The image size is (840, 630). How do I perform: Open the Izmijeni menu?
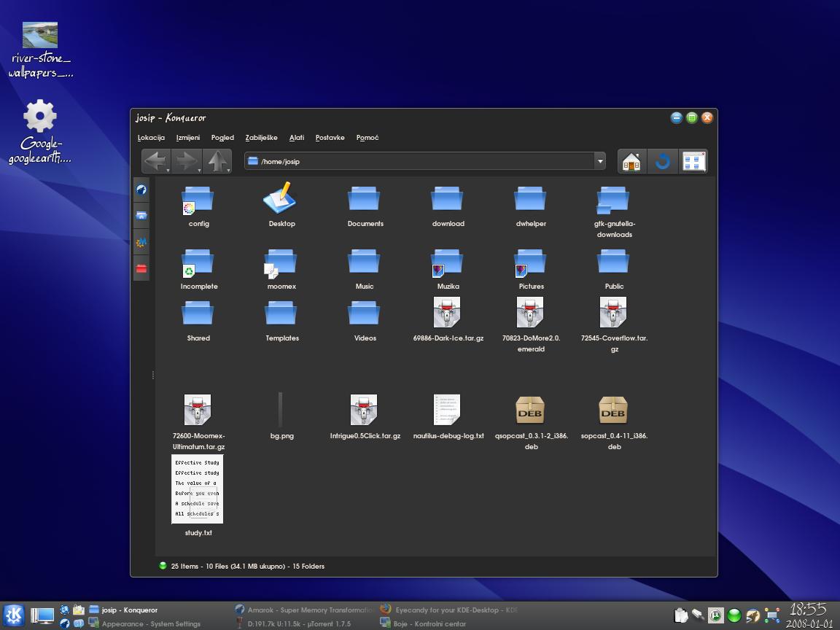[x=188, y=138]
